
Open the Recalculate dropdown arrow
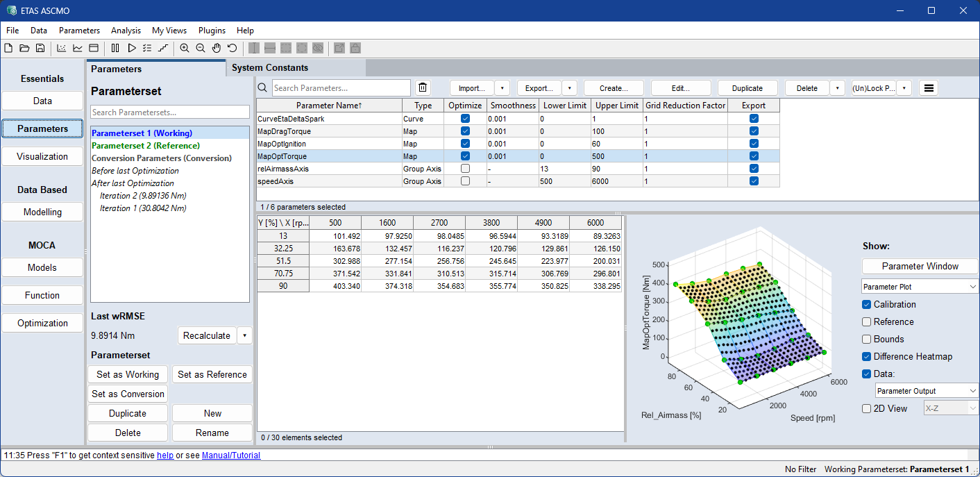pyautogui.click(x=244, y=336)
